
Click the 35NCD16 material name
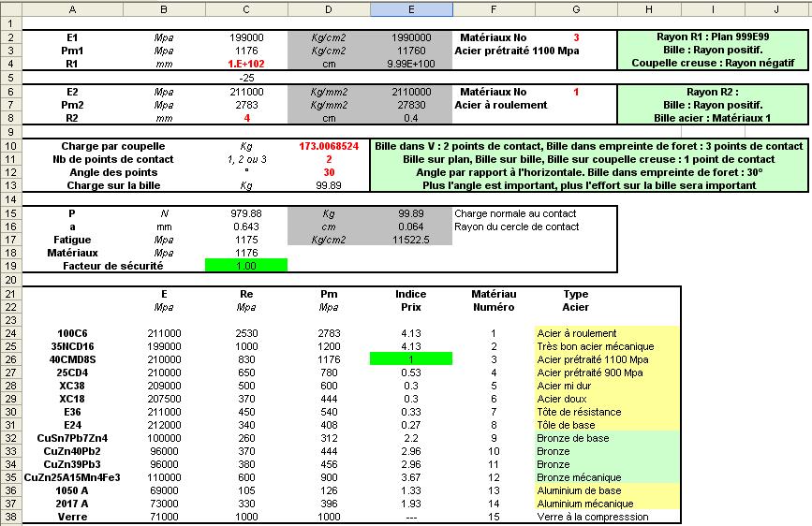pyautogui.click(x=72, y=346)
